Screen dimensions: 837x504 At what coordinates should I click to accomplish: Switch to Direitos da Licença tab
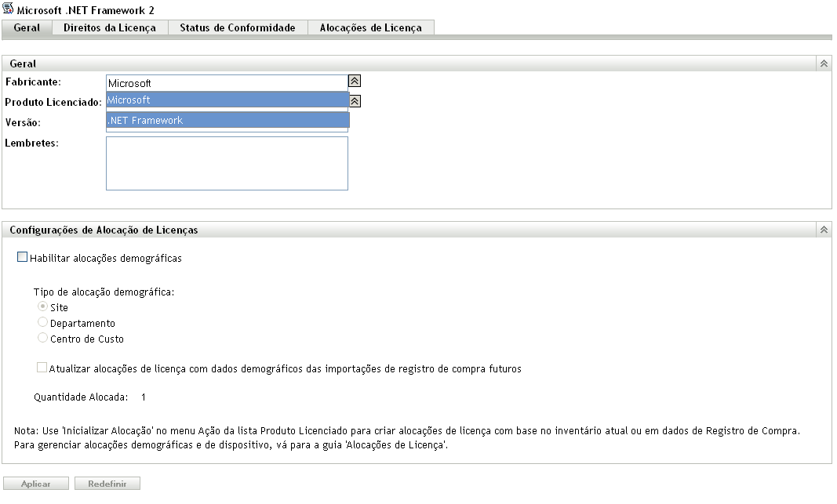110,27
